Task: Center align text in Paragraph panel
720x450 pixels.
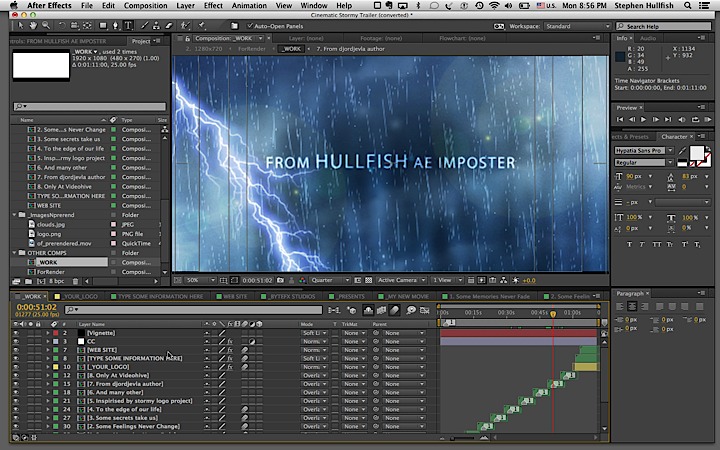Action: tap(632, 306)
